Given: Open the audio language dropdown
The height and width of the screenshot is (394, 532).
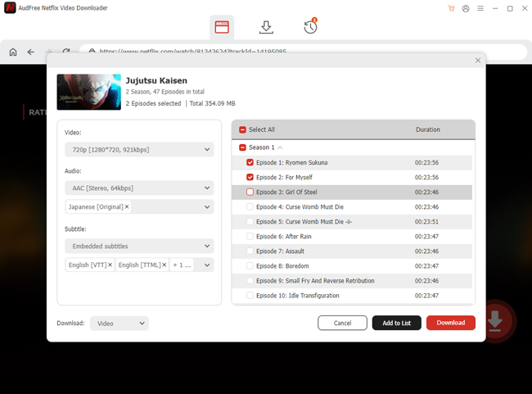Looking at the screenshot, I should point(207,207).
